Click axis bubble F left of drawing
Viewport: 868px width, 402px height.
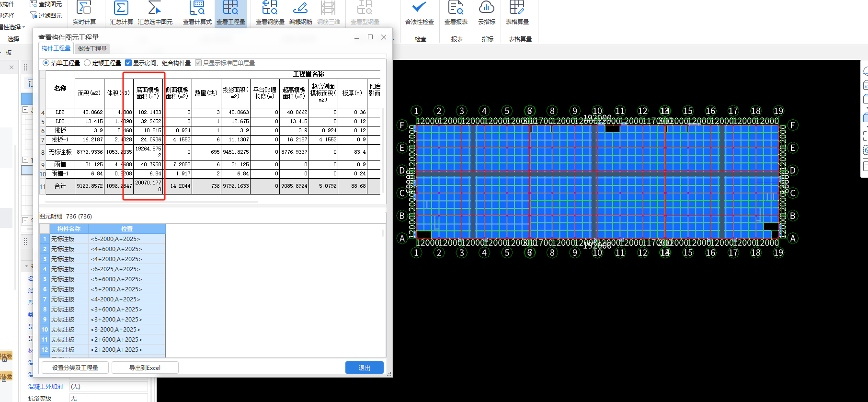(x=402, y=125)
